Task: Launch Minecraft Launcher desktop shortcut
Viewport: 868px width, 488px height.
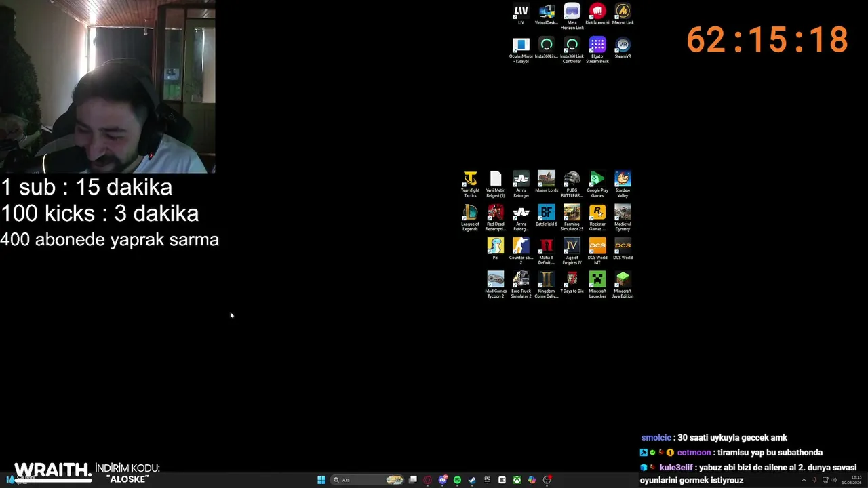Action: [x=597, y=285]
